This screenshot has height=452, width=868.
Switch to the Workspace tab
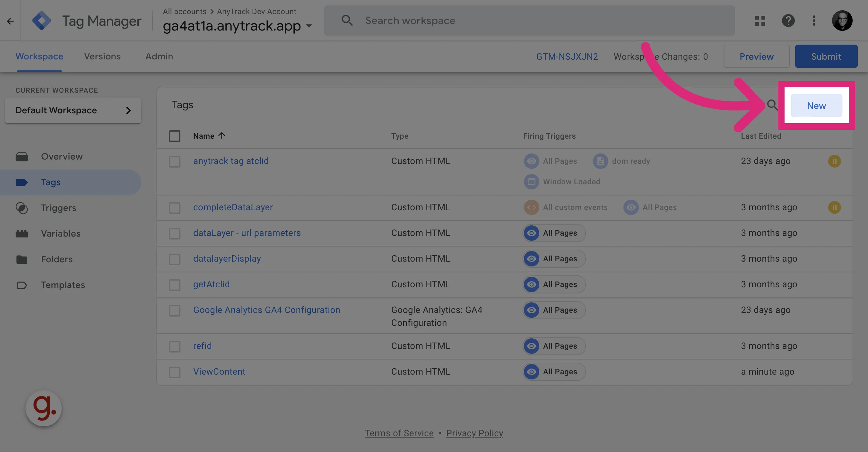coord(39,56)
